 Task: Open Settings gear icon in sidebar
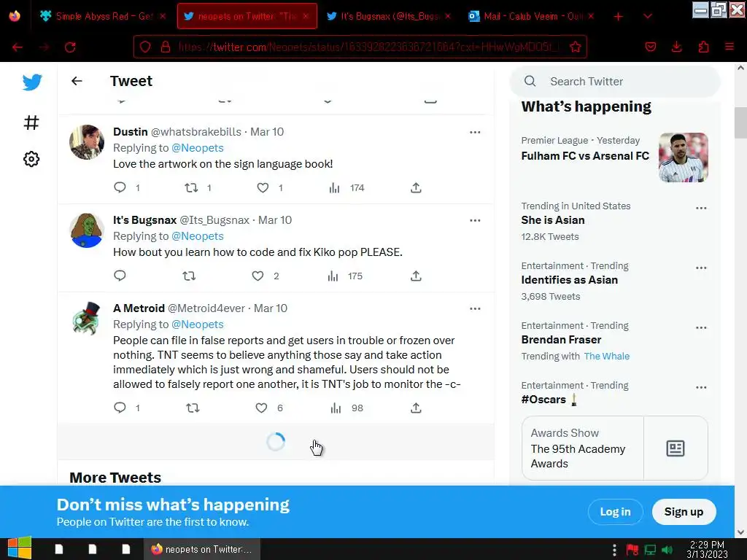[31, 159]
